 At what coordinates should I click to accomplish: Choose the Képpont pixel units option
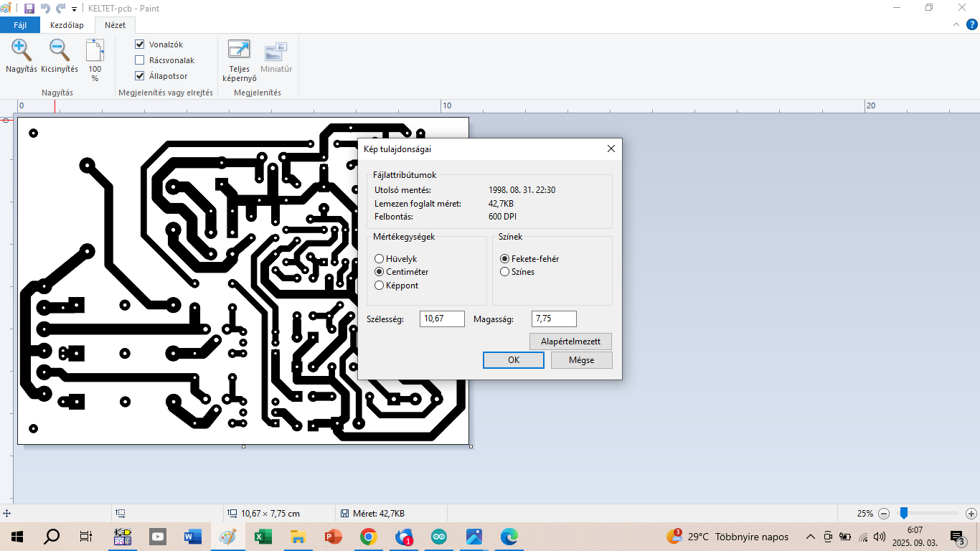click(x=379, y=286)
